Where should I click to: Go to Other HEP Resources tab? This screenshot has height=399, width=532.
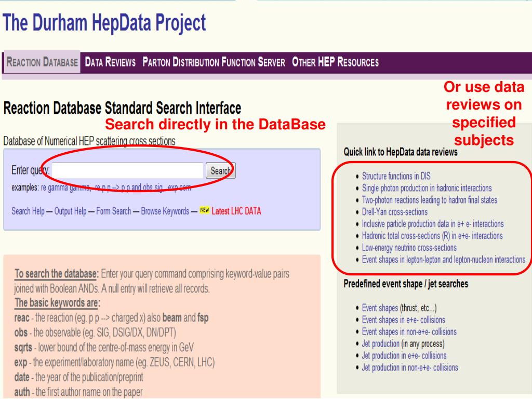point(335,62)
